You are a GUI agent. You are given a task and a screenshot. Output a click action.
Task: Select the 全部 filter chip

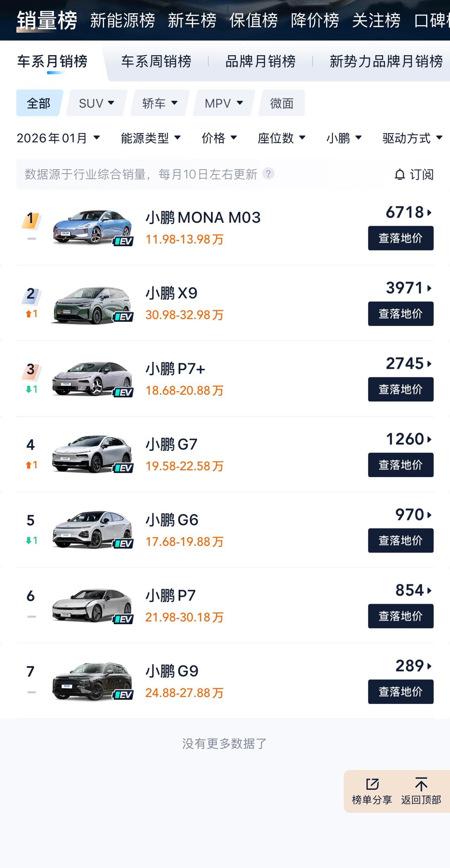(x=39, y=103)
